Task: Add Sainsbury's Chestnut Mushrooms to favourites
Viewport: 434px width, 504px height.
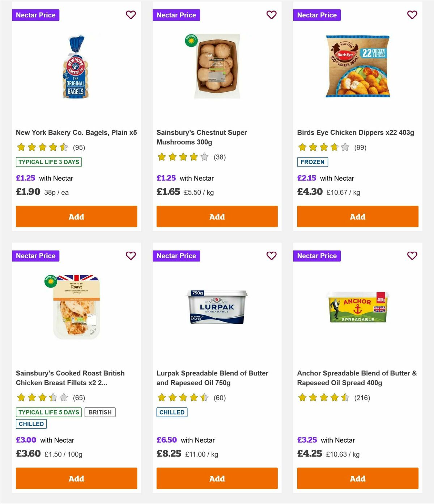Action: 272,15
